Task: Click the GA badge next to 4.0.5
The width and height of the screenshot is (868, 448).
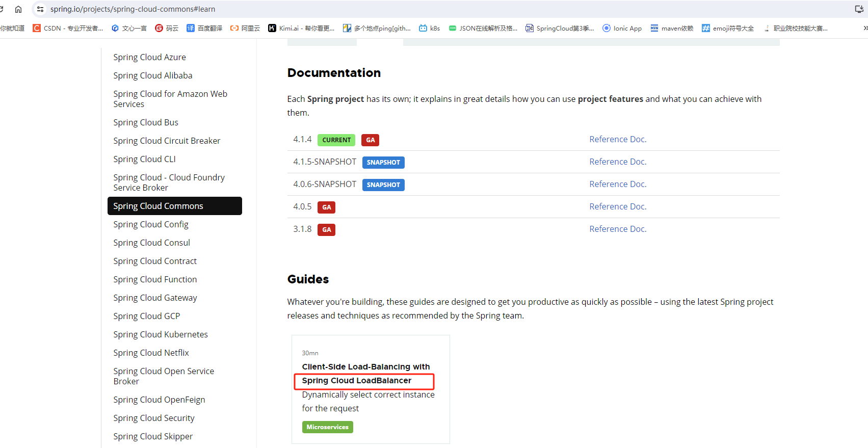Action: click(x=327, y=207)
